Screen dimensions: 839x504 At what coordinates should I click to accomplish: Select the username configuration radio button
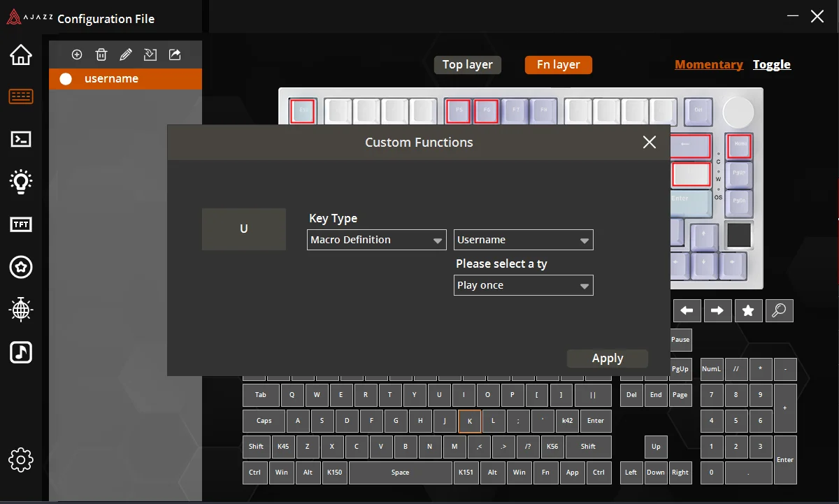[66, 79]
